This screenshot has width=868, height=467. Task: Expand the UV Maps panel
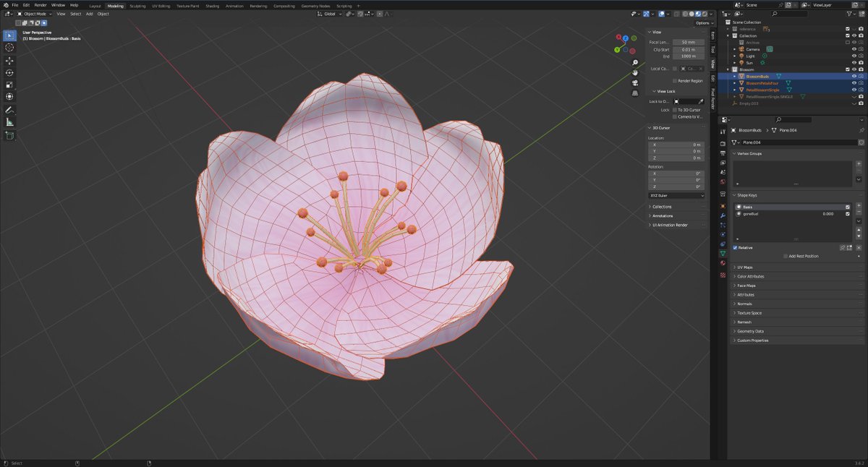click(x=744, y=267)
